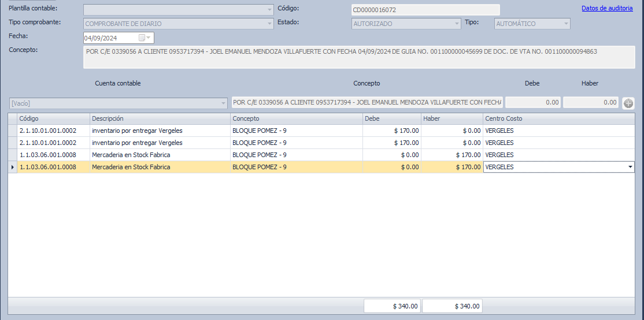Click into the main Concepto text area
This screenshot has width=644, height=320.
358,57
